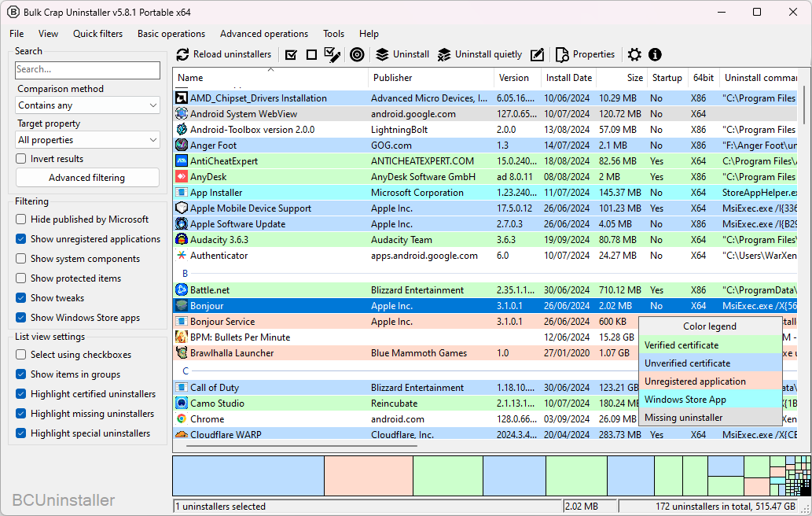Viewport: 812px width, 516px height.
Task: Click the Properties toolbar button
Action: [586, 54]
